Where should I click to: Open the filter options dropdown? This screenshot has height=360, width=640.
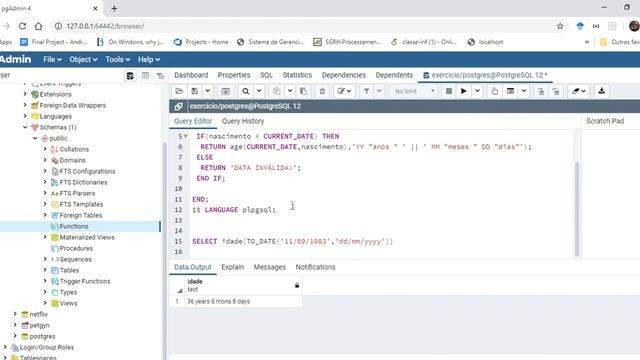point(379,91)
